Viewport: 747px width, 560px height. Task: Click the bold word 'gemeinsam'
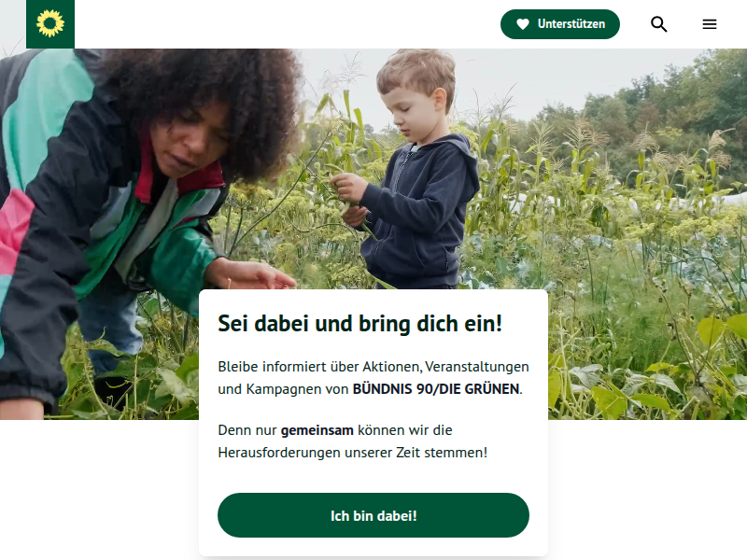(317, 430)
